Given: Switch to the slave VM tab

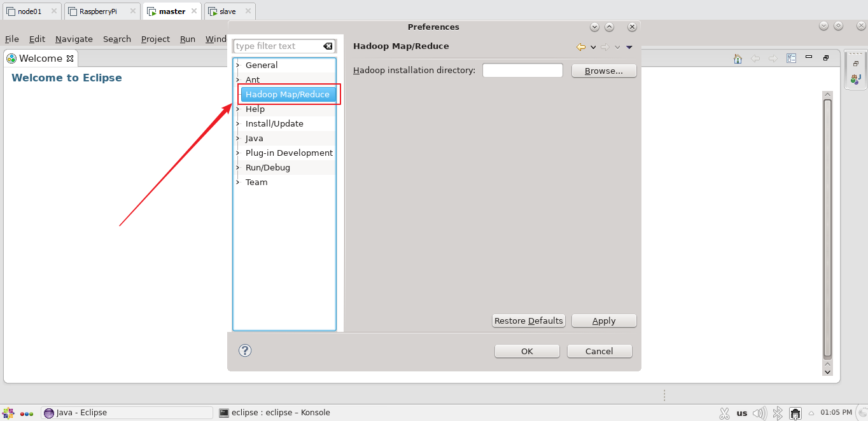Looking at the screenshot, I should coord(230,11).
